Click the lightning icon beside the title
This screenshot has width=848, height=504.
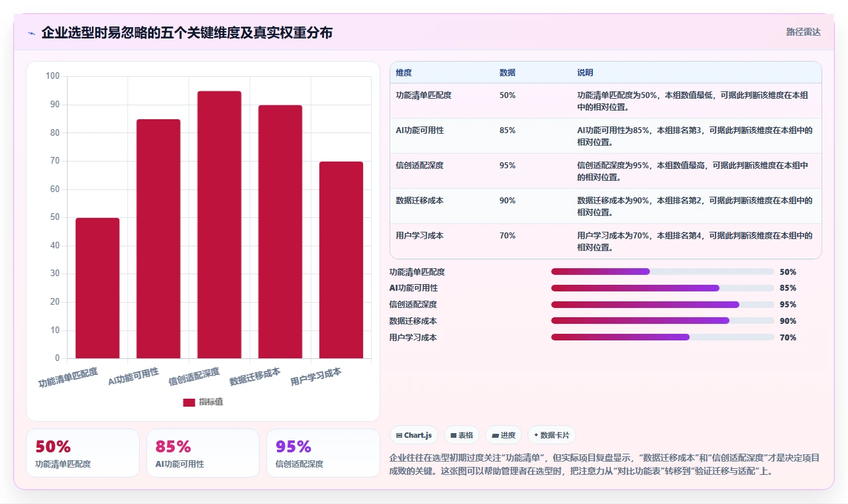tap(31, 33)
